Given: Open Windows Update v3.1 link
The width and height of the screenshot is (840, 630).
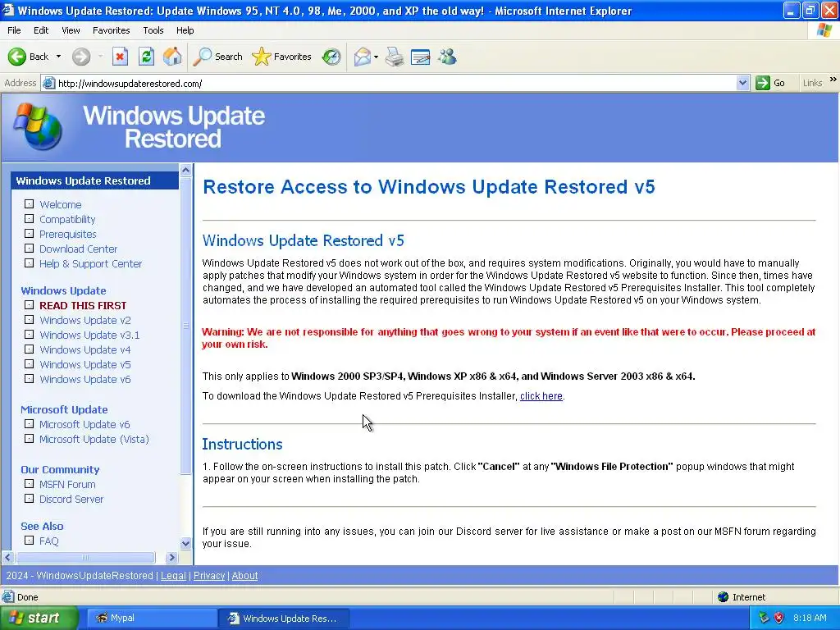Looking at the screenshot, I should pyautogui.click(x=89, y=335).
